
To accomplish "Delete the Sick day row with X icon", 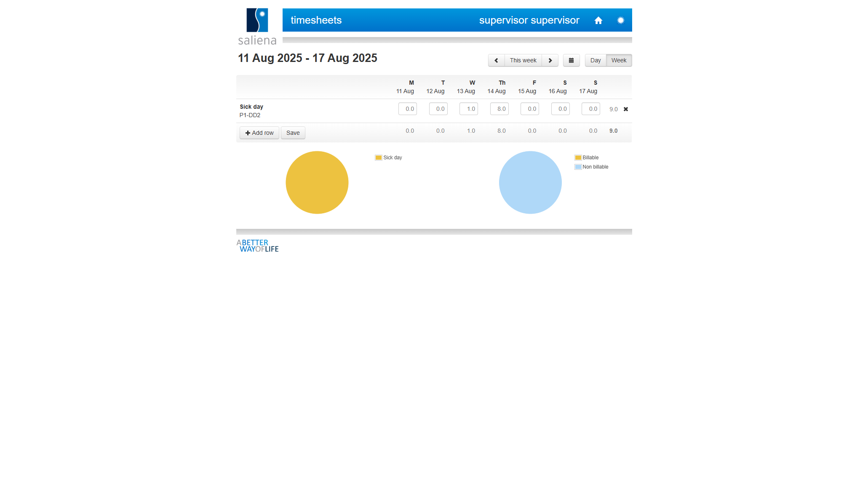I will [625, 109].
